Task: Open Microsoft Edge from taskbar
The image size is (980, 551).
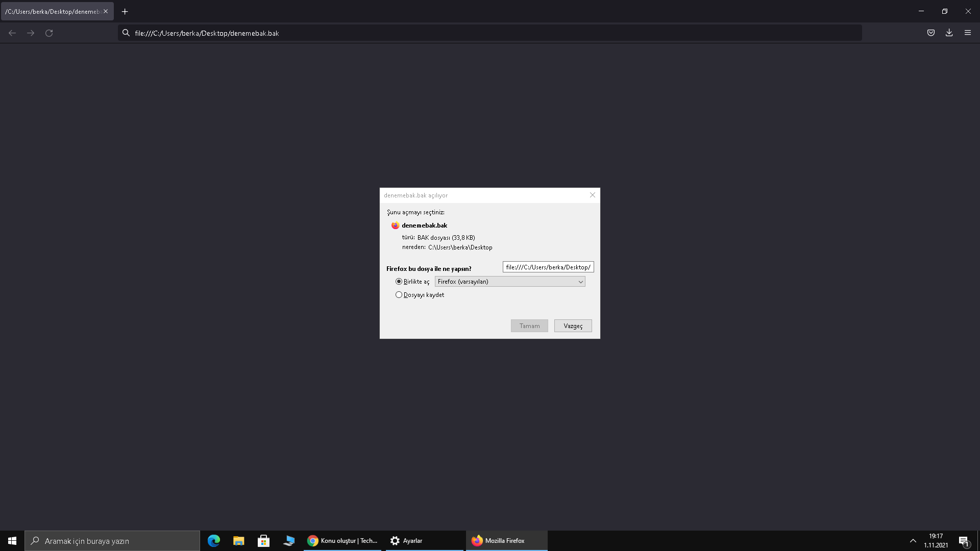Action: (x=214, y=540)
